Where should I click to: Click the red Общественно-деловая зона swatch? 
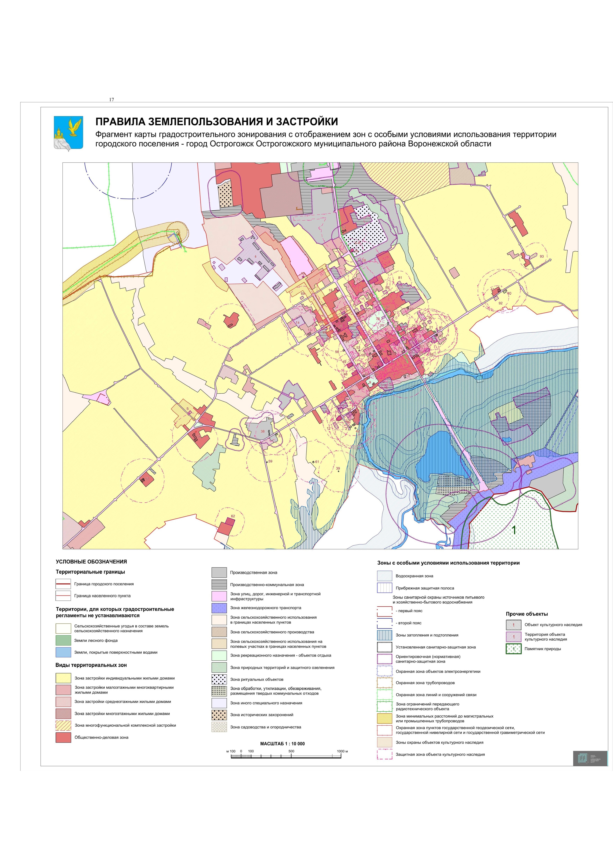point(63,738)
